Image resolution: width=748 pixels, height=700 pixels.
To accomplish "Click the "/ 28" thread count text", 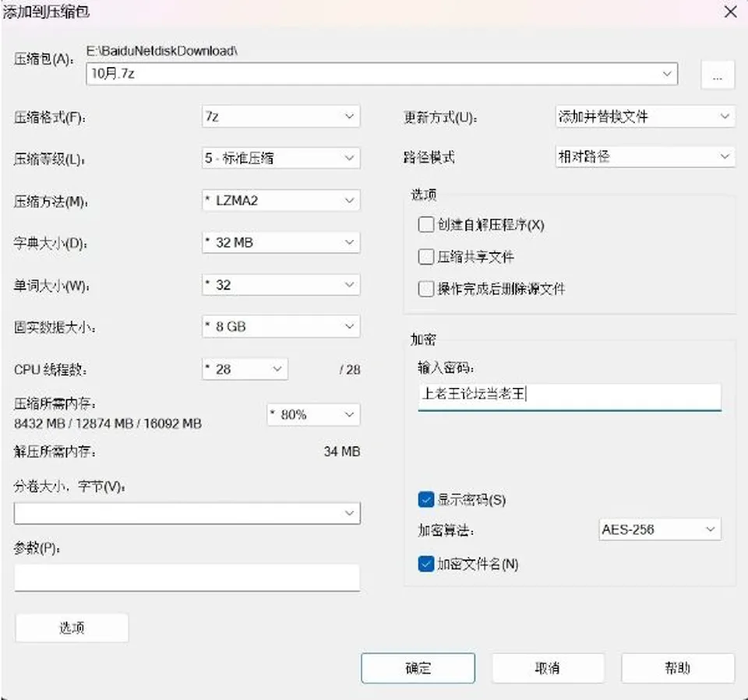I will [x=350, y=370].
